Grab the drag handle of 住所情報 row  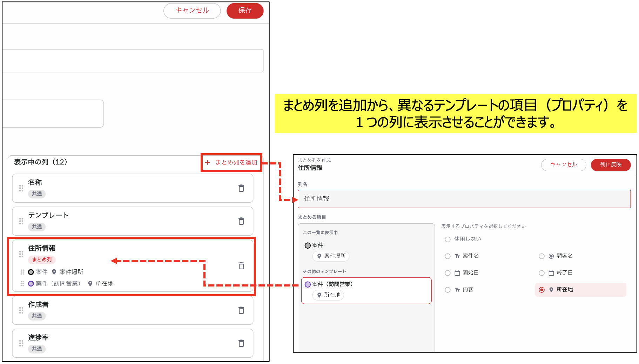pos(21,254)
